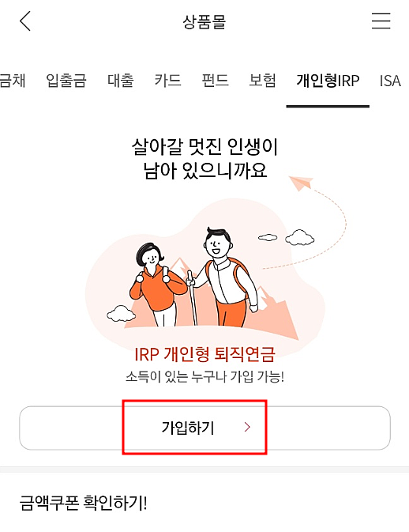Switch to the 대출 tab
The width and height of the screenshot is (409, 532).
point(120,81)
